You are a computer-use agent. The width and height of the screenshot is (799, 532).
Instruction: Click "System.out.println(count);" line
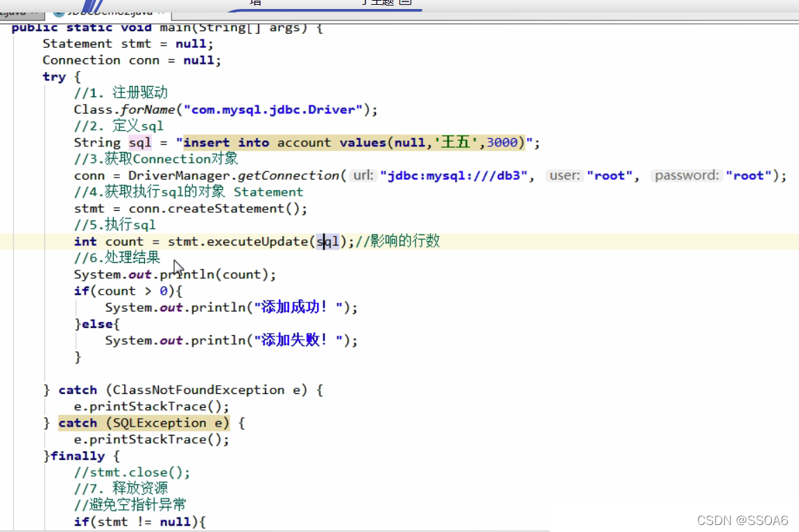175,275
